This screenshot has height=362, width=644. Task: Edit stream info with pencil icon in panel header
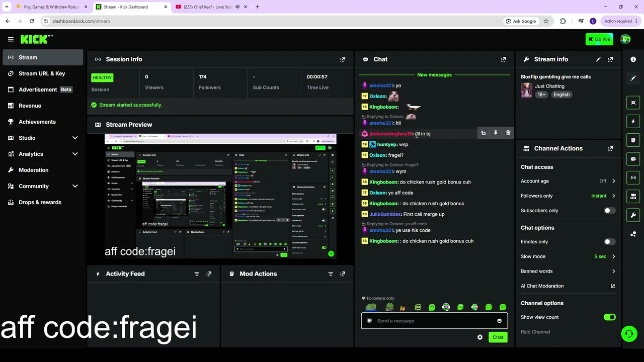598,59
